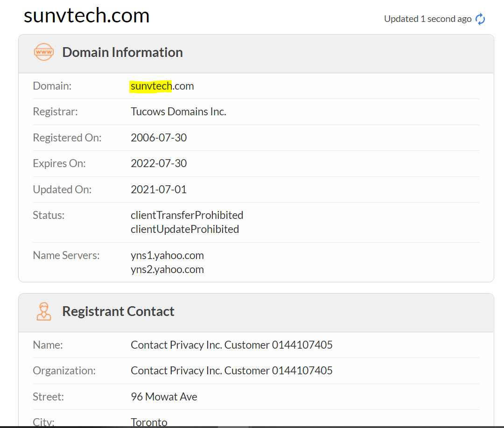Image resolution: width=504 pixels, height=428 pixels.
Task: Click the sunvtech.com page heading
Action: 86,15
